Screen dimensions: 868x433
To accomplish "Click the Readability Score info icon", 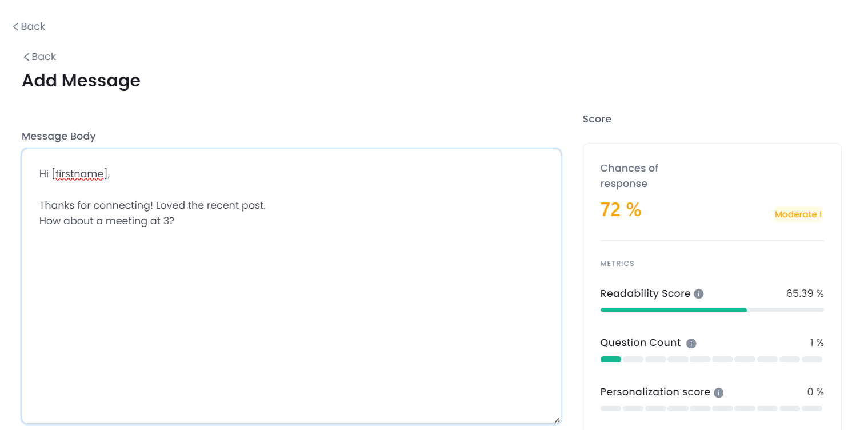I will tap(698, 293).
